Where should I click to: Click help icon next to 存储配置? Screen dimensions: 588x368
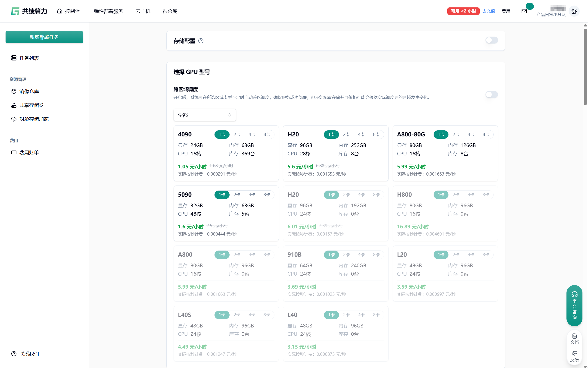[x=201, y=41]
